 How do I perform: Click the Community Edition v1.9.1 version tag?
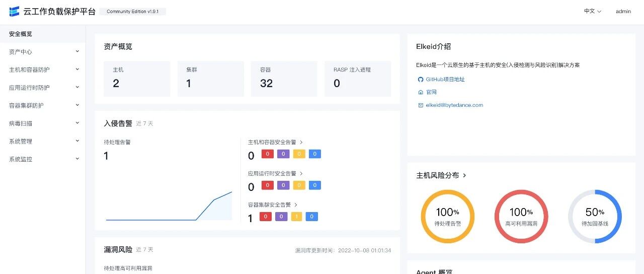133,12
